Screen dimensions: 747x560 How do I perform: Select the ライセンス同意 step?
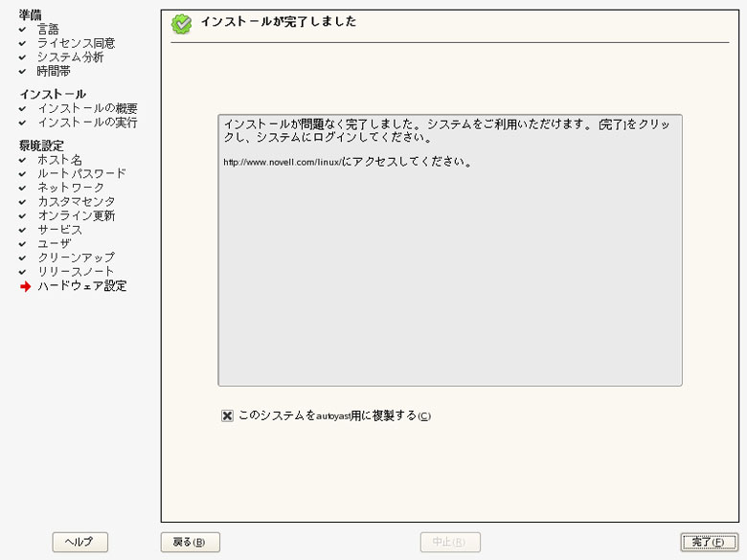click(77, 43)
